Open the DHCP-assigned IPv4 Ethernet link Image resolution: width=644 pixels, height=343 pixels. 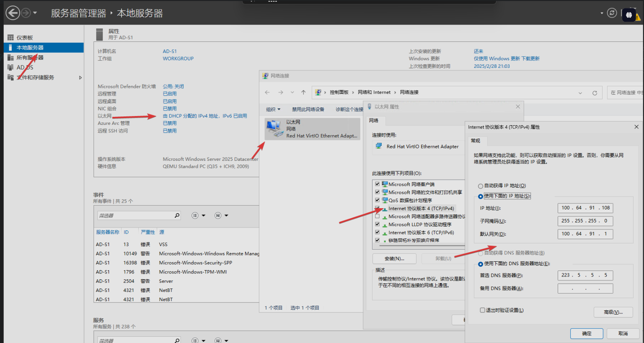205,116
